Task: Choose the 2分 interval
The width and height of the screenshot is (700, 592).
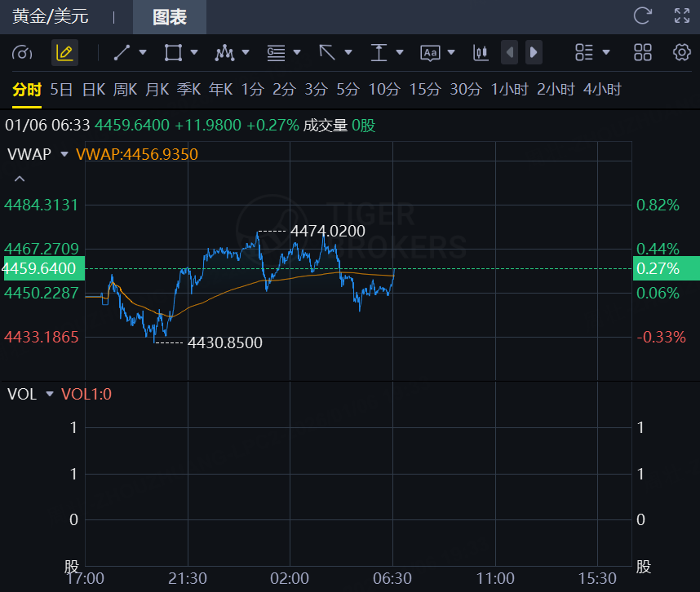Action: pos(285,90)
